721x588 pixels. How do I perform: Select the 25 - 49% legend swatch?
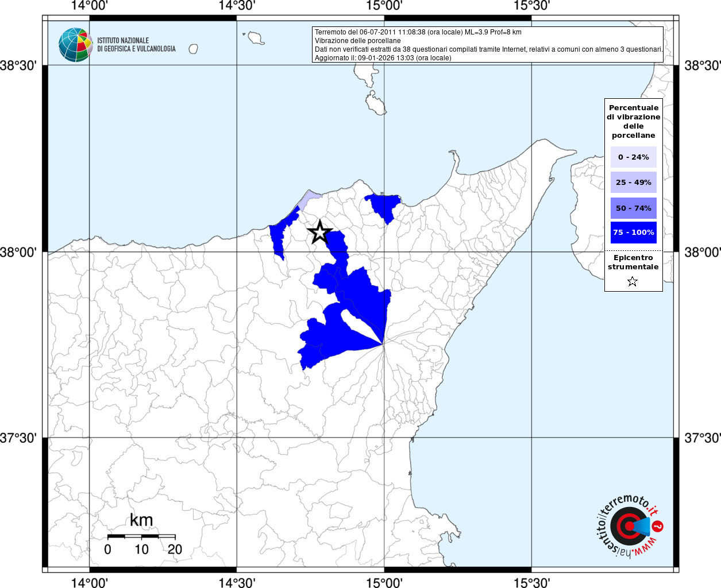coord(633,182)
